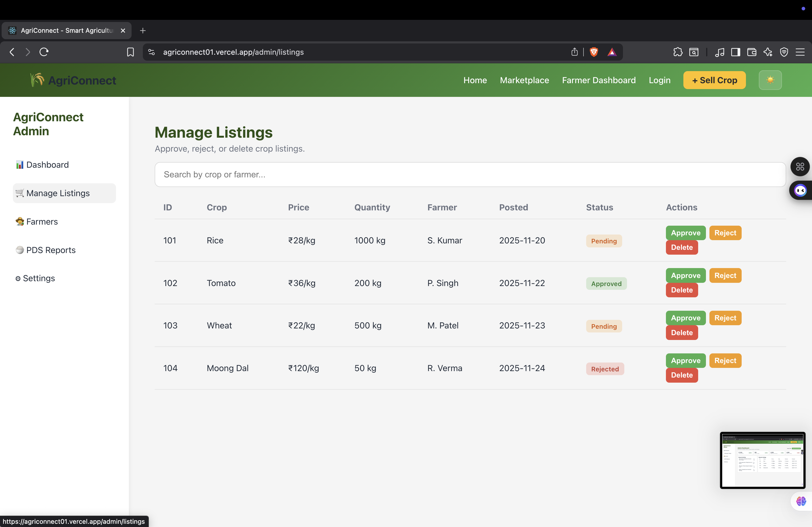
Task: Open Dashboard in admin sidebar
Action: 47,165
